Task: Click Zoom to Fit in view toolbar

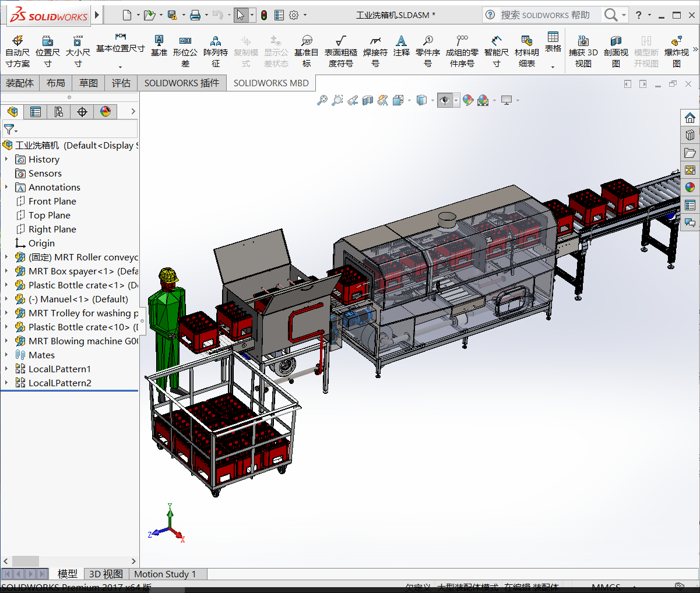Action: tap(322, 100)
